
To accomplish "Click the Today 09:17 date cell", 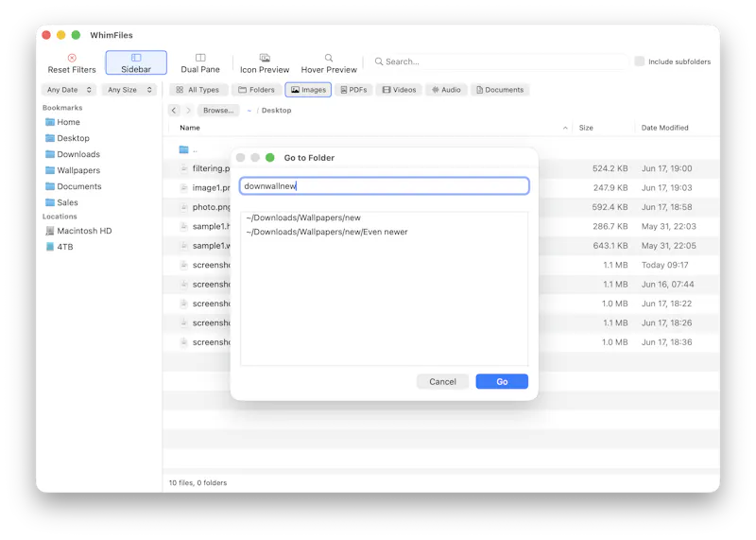I will (665, 265).
